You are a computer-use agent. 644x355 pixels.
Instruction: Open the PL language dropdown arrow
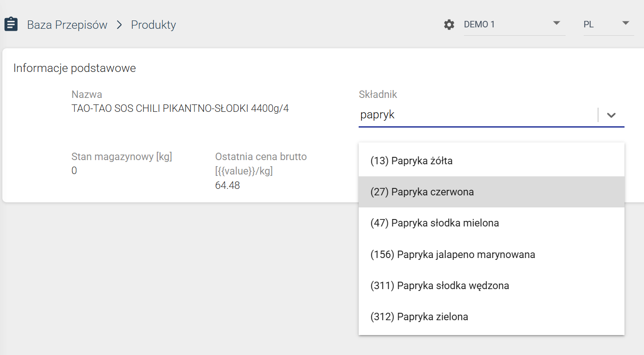click(625, 23)
